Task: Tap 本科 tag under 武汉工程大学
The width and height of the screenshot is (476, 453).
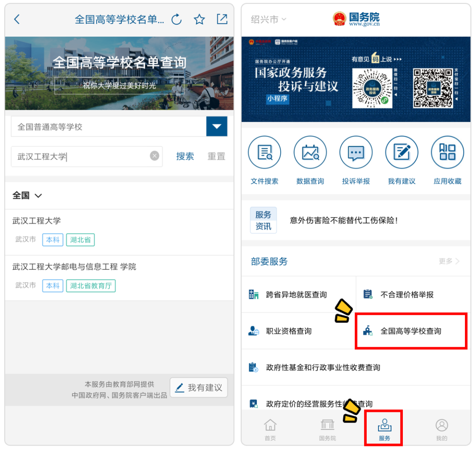Action: 53,240
